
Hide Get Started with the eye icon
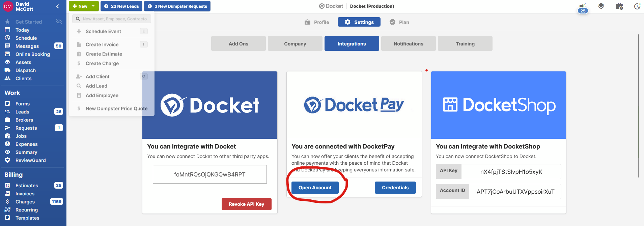59,22
